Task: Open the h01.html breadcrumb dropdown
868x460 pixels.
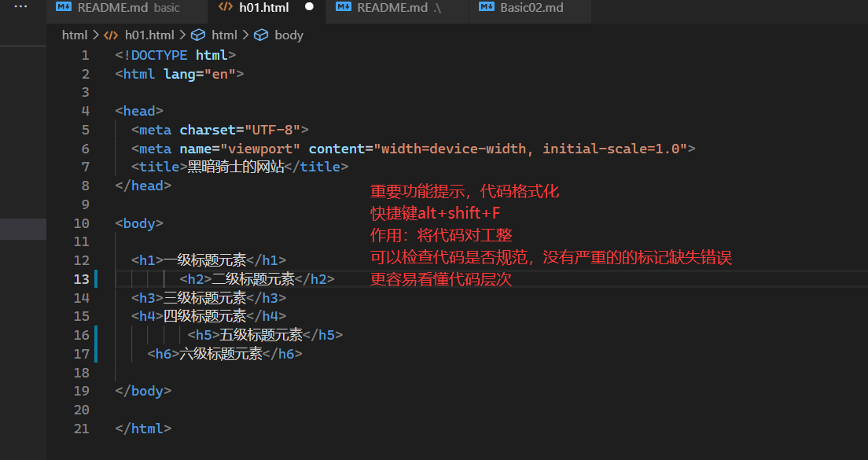Action: [149, 35]
